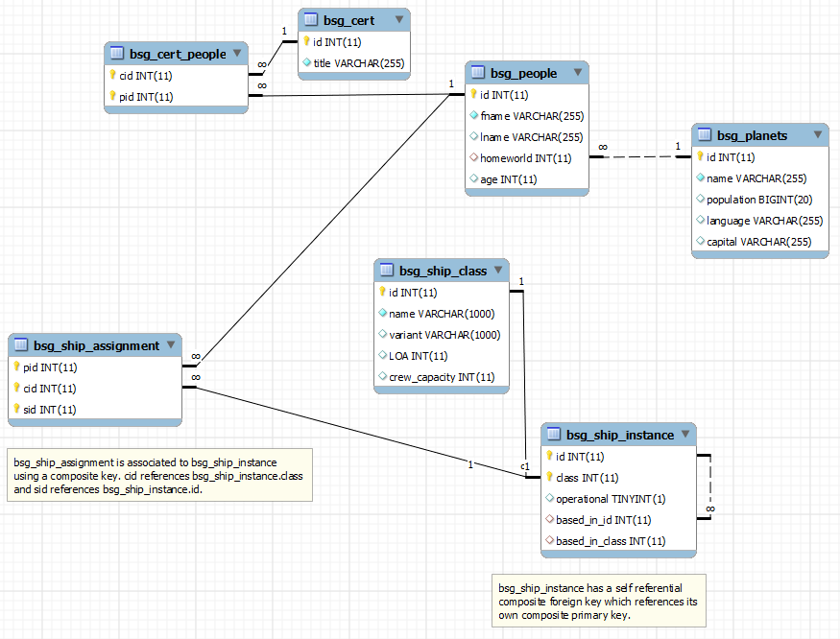Select the self referential foreign key note
840x639 pixels.
pos(599,601)
